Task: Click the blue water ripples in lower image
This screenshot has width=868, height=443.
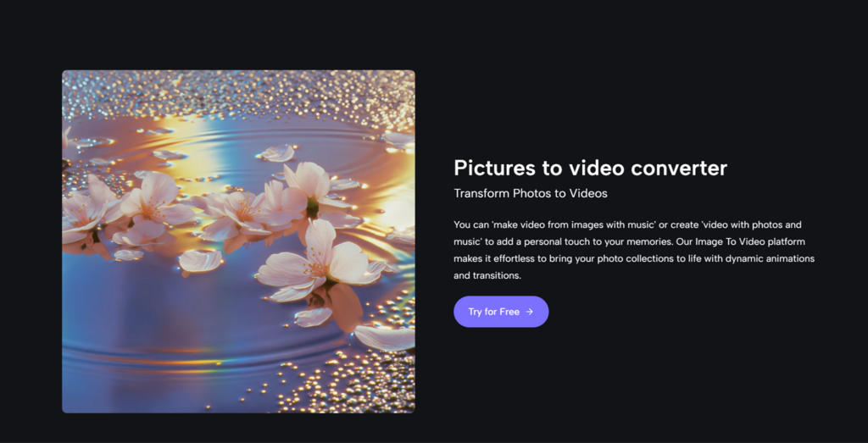Action: coord(170,339)
